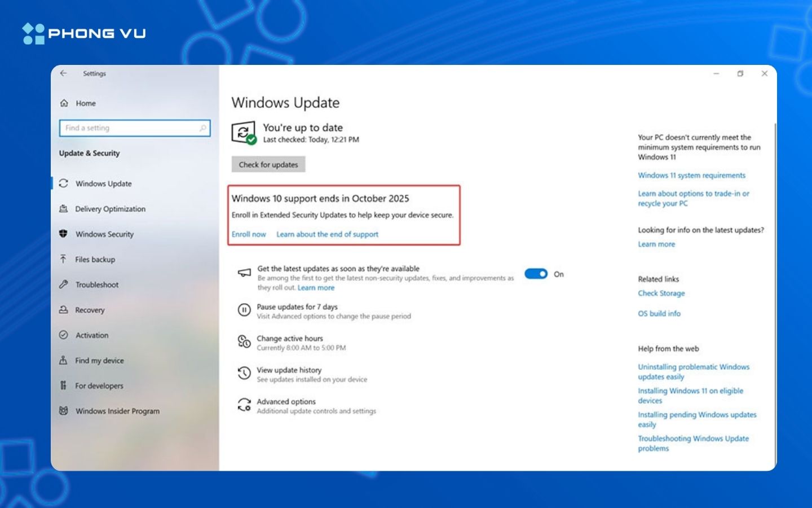Click the Settings window vertical scrollbar
Screen dimensions: 812x508
point(775,294)
